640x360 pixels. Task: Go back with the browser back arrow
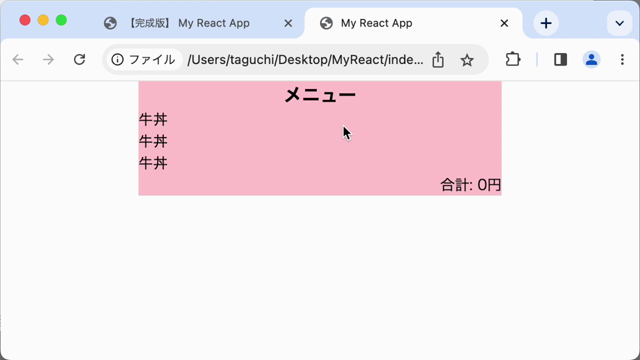tap(18, 60)
